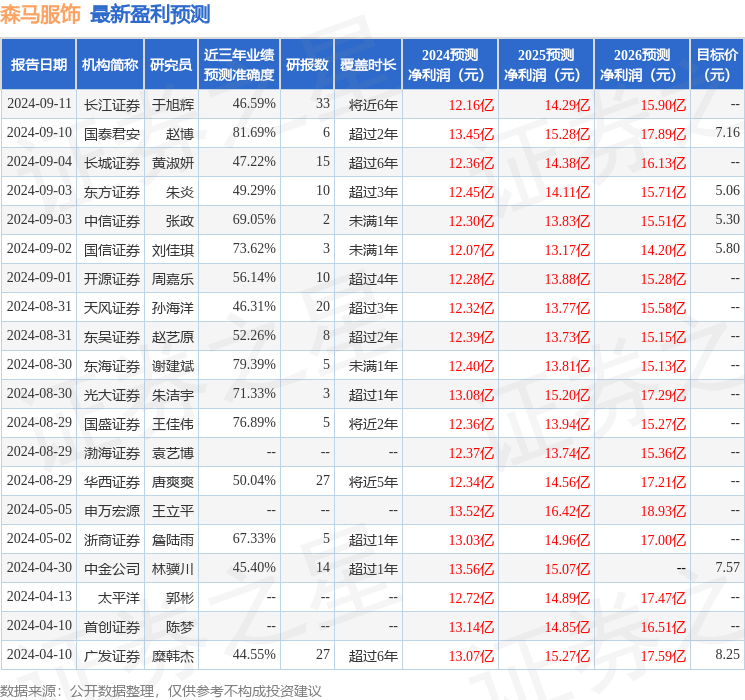Select the 华西证券 institution cell

tap(112, 482)
